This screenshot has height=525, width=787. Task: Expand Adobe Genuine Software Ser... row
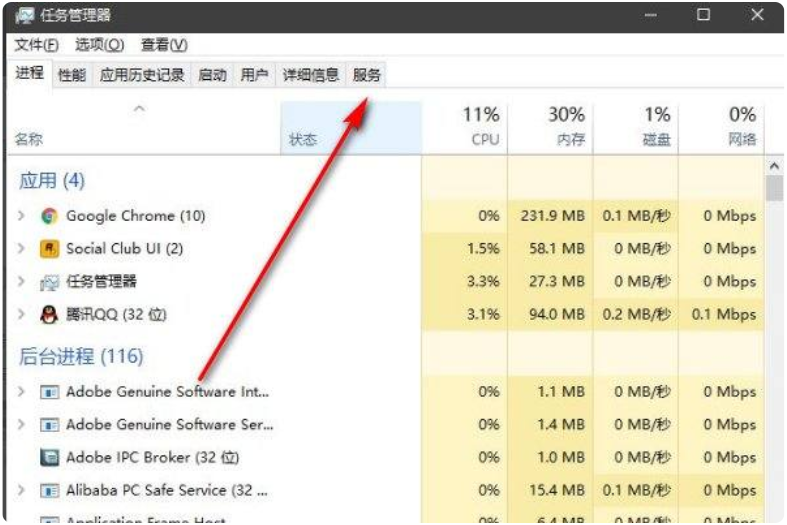coord(21,425)
